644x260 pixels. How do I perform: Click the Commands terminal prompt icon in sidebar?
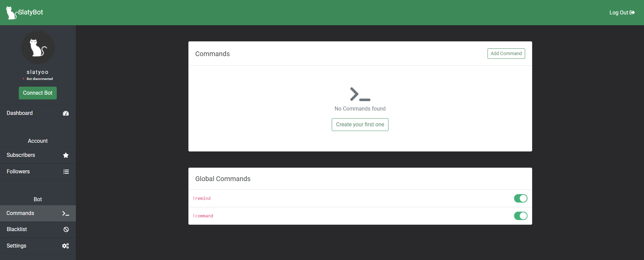[x=66, y=213]
